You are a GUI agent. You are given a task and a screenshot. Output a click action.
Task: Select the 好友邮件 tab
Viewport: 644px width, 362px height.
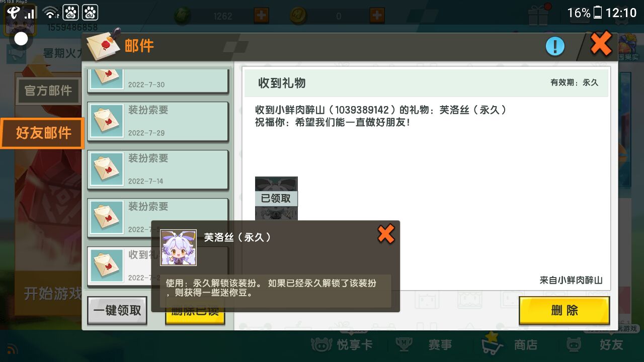43,133
